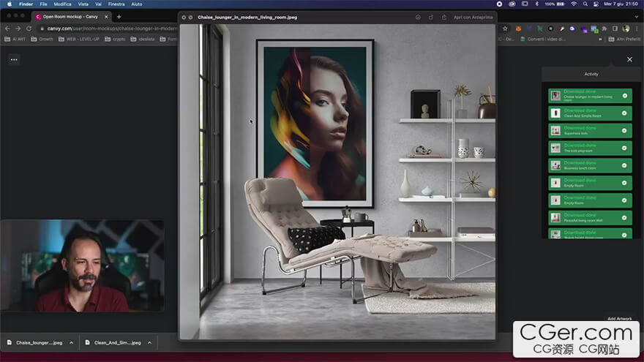Select the Open Room mockup - Canvy tab
This screenshot has height=362, width=644.
click(x=70, y=17)
